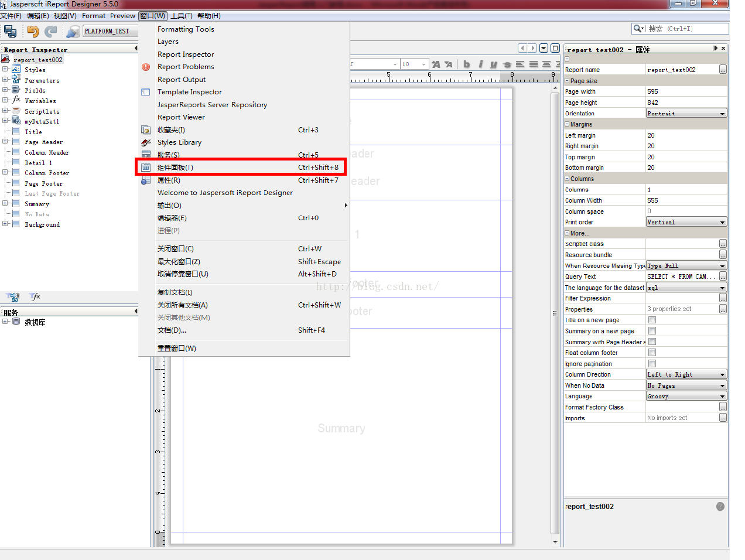Open JasperReports Server Repository menu entry
Screen dimensions: 745x560
pyautogui.click(x=212, y=104)
